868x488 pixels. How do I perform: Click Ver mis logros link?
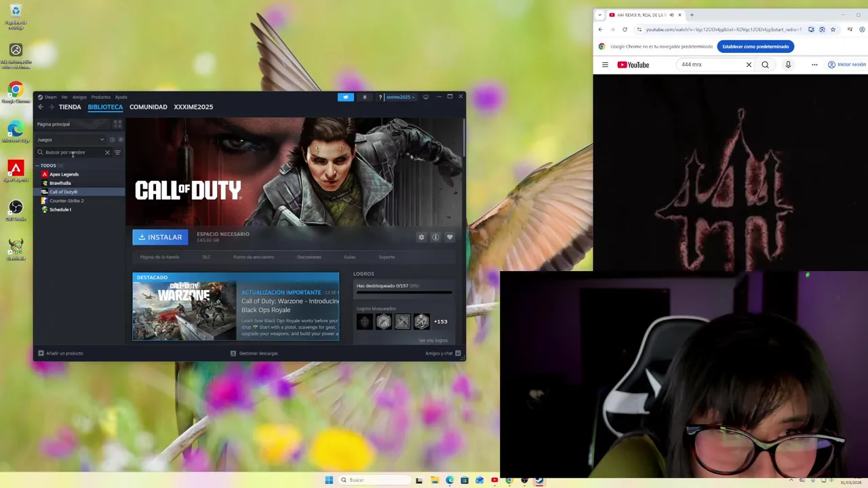click(x=433, y=340)
